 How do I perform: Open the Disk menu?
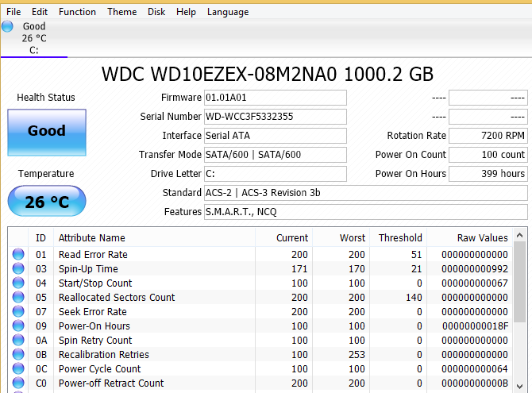click(x=156, y=12)
